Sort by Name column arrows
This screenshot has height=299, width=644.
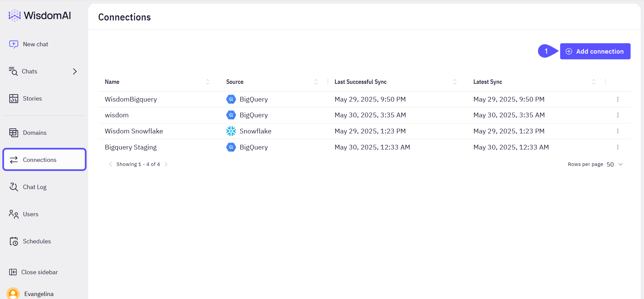pos(208,82)
